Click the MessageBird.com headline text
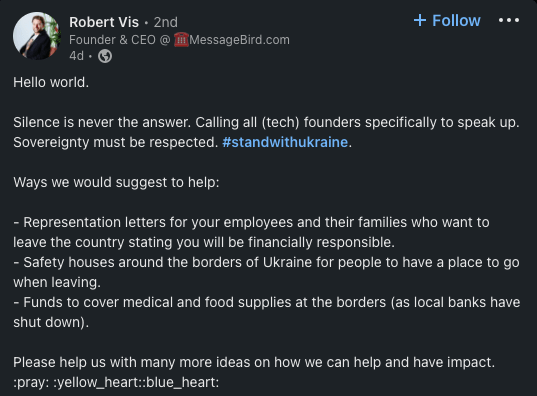The image size is (537, 396). 239,40
